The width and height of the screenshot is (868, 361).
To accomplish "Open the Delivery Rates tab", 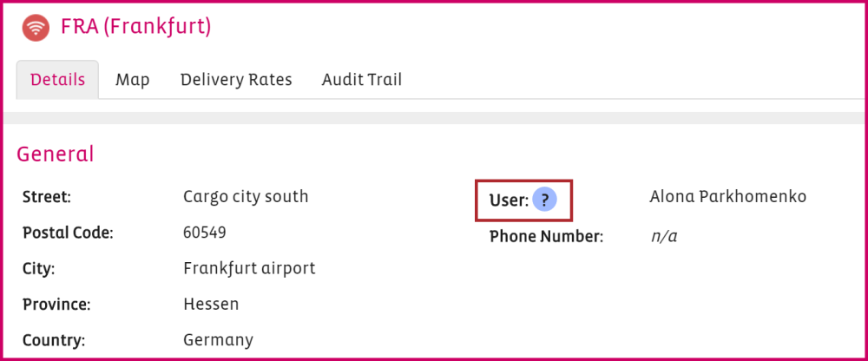I will (x=236, y=80).
